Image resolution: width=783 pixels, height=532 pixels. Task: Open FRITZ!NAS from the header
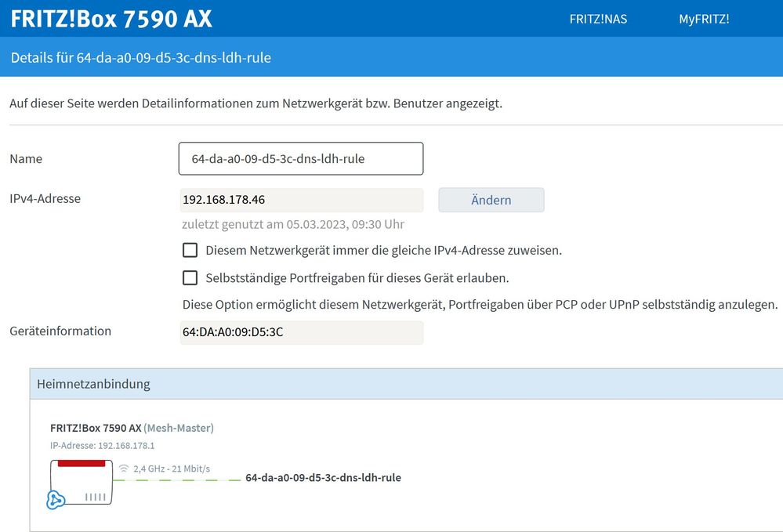click(x=598, y=19)
